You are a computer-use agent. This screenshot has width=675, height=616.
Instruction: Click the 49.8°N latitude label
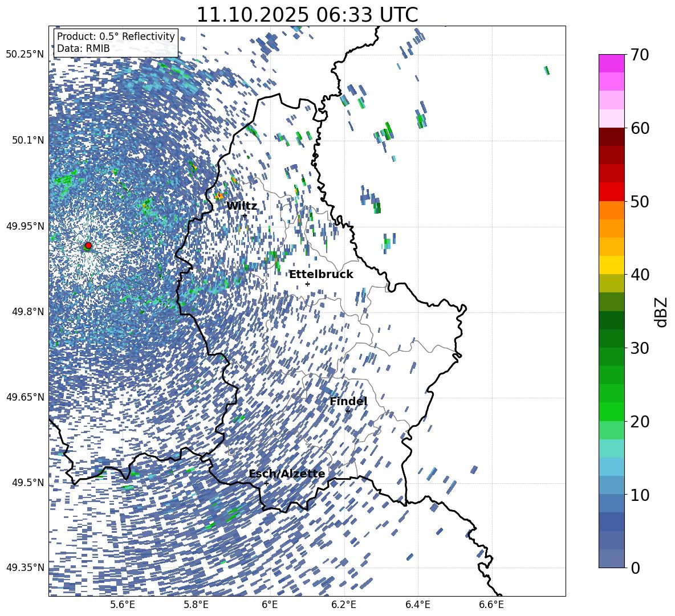pos(27,312)
